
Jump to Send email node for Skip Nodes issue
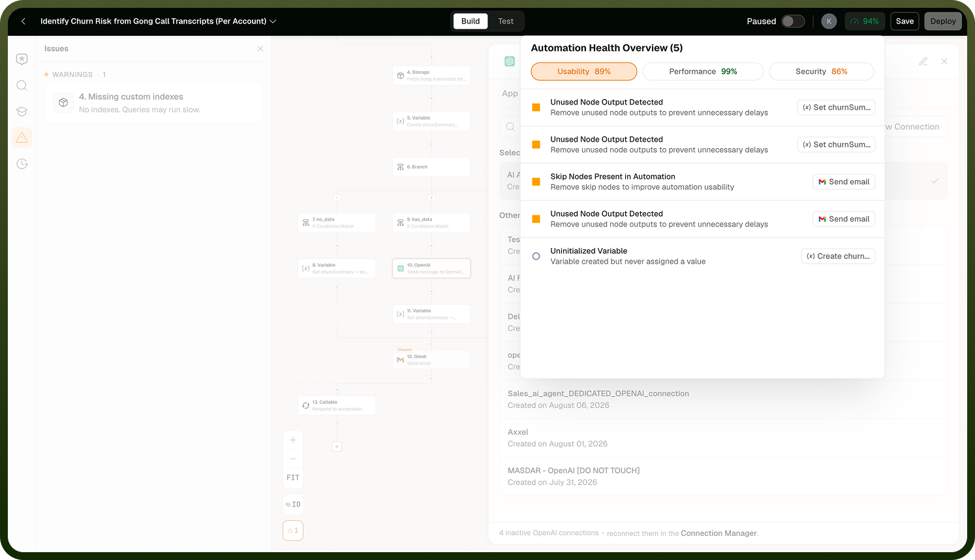(844, 182)
